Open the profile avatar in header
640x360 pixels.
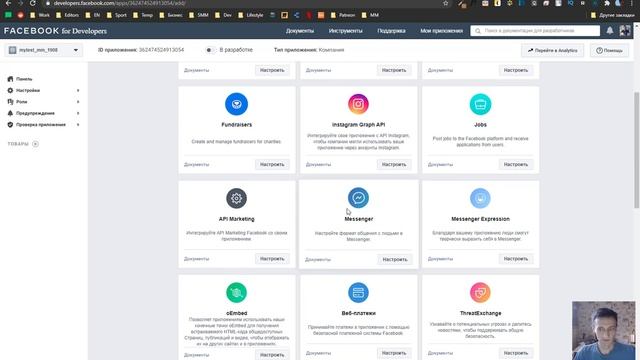[625, 31]
